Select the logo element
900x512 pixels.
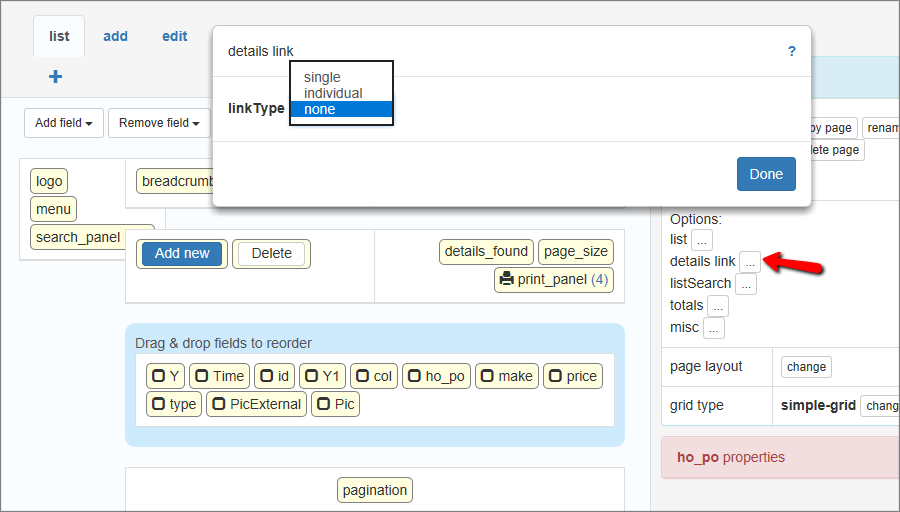click(49, 181)
